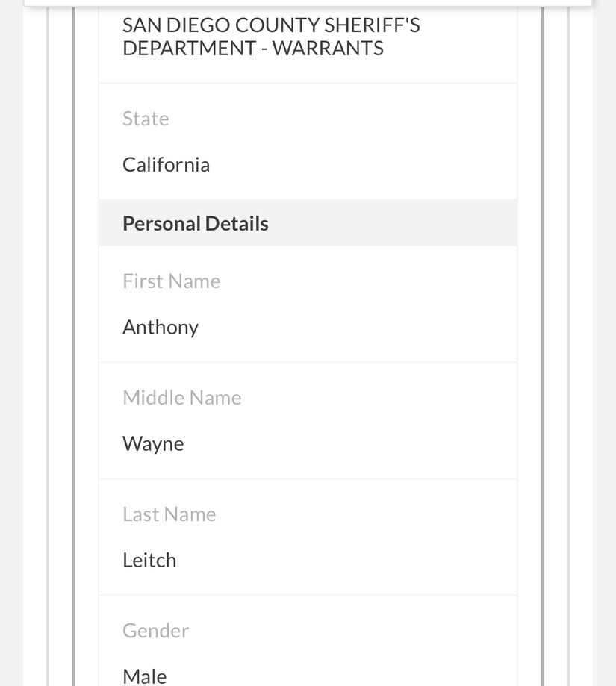Image resolution: width=616 pixels, height=686 pixels.
Task: Click the Gender field label
Action: click(x=156, y=631)
